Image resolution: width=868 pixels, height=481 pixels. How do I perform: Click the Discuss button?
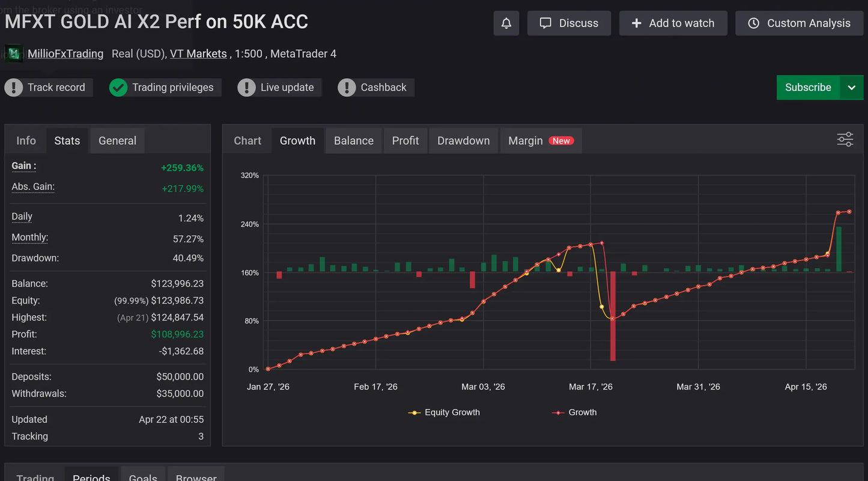click(569, 23)
